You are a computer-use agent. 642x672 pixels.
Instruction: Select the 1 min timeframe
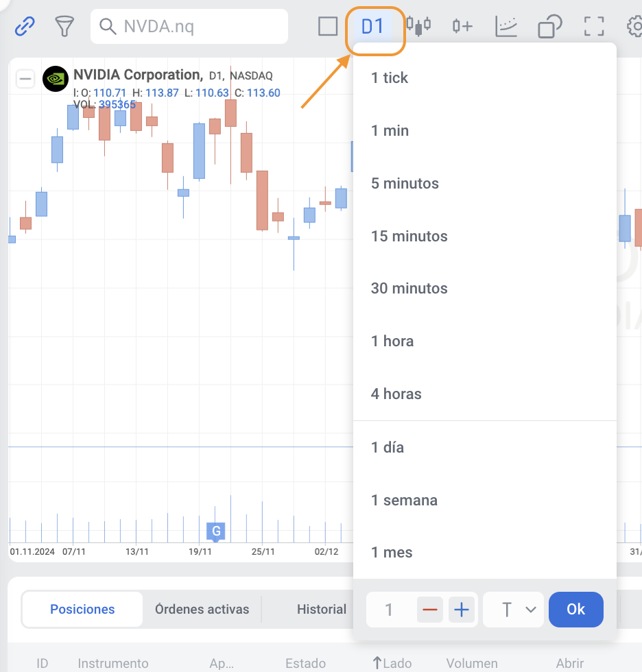485,131
